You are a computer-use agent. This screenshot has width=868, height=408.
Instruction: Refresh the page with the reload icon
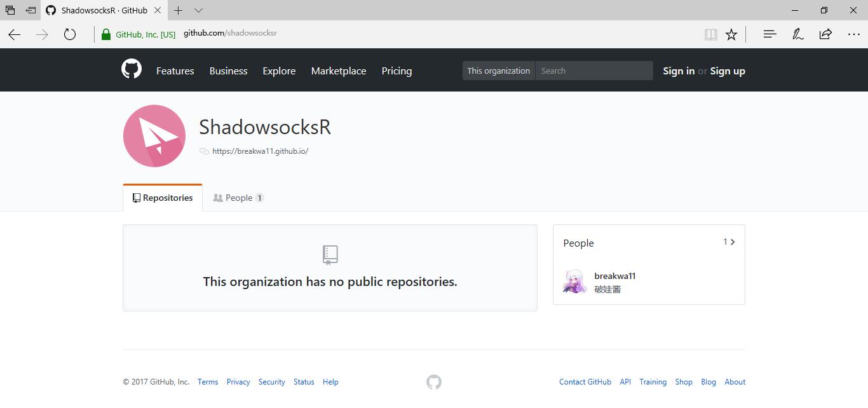tap(70, 34)
